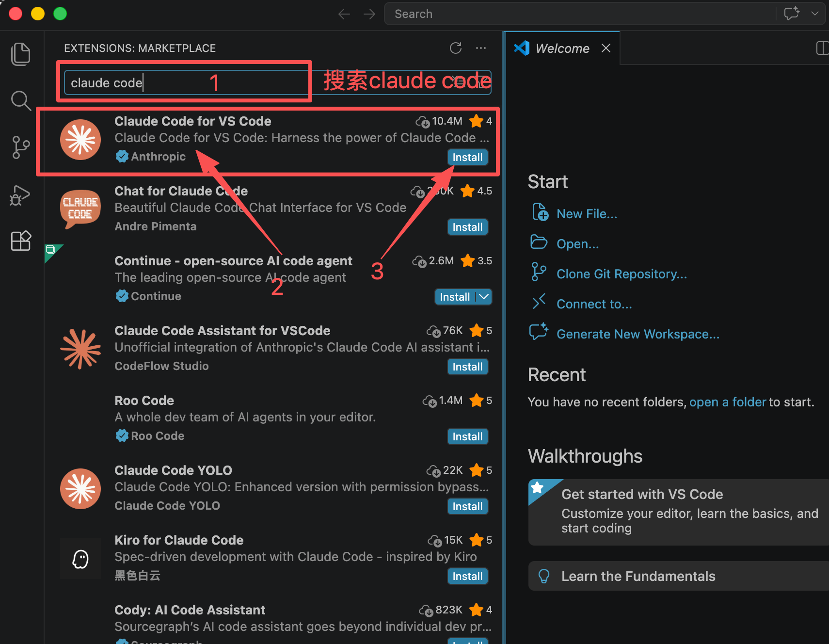Go back using the title bar arrow
Viewport: 829px width, 644px height.
coord(344,14)
